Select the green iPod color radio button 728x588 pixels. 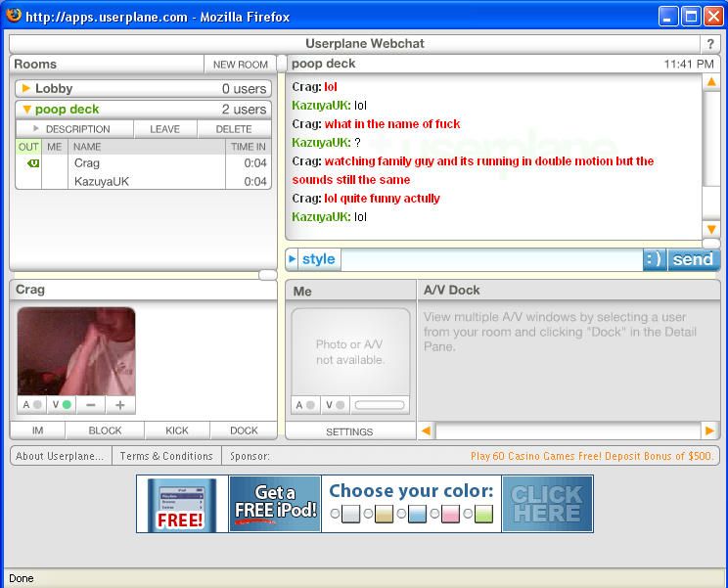click(x=468, y=514)
